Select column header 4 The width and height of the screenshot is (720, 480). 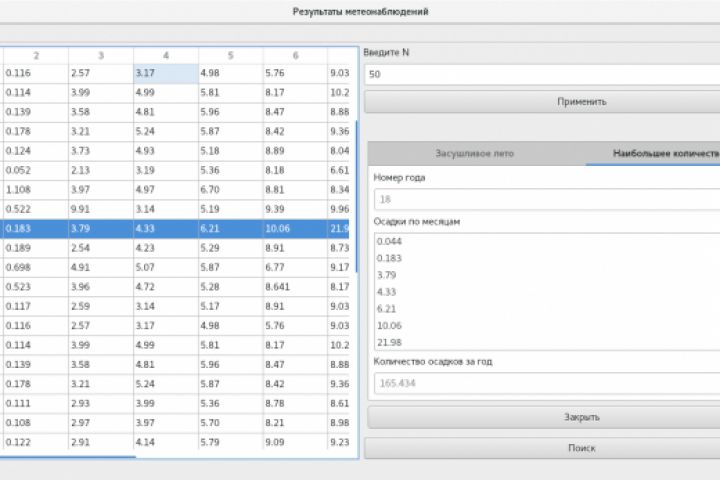166,56
